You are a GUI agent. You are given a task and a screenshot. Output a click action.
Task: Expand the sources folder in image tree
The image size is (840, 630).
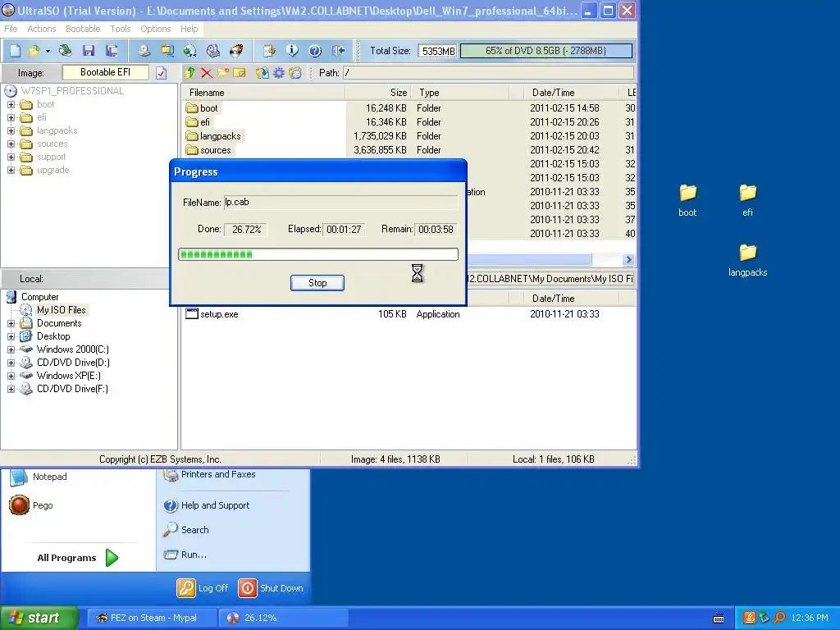click(x=11, y=144)
